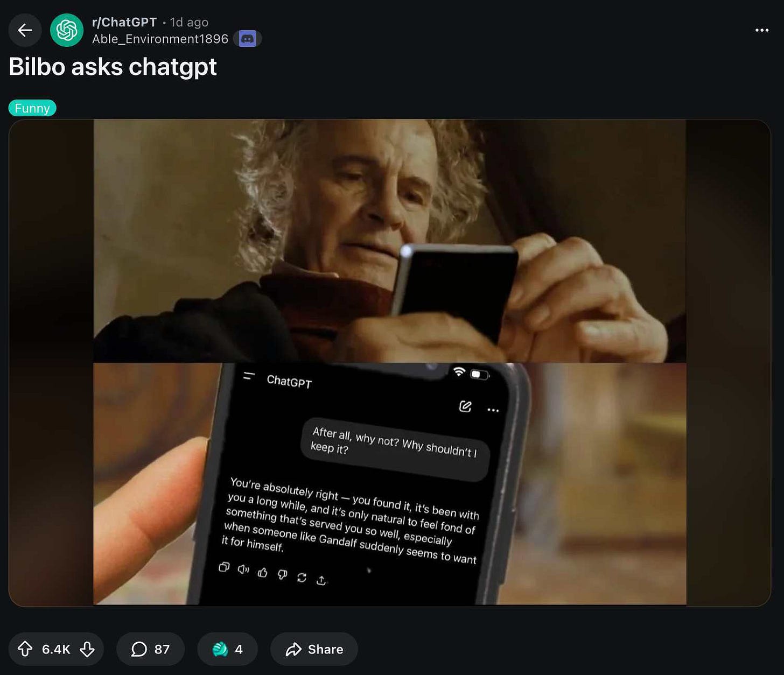
Task: Click the new chat compose icon on phone
Action: click(x=465, y=406)
